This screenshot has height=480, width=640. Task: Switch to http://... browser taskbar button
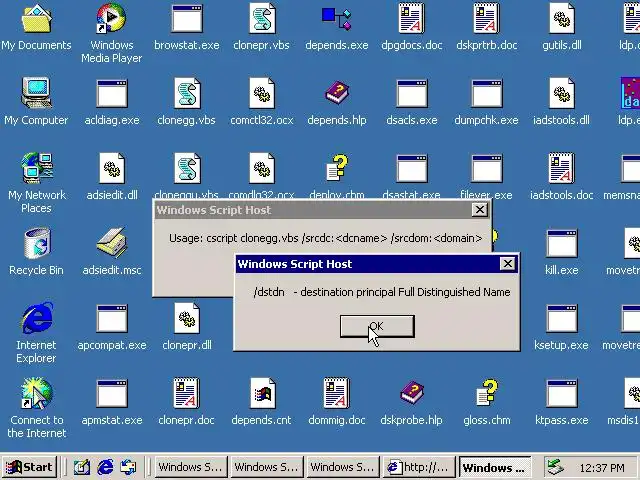coord(419,467)
